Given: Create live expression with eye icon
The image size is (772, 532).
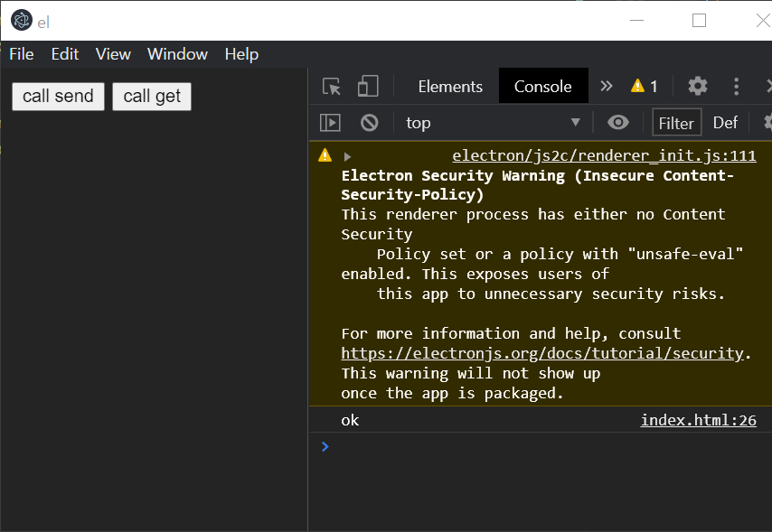Looking at the screenshot, I should [x=618, y=122].
